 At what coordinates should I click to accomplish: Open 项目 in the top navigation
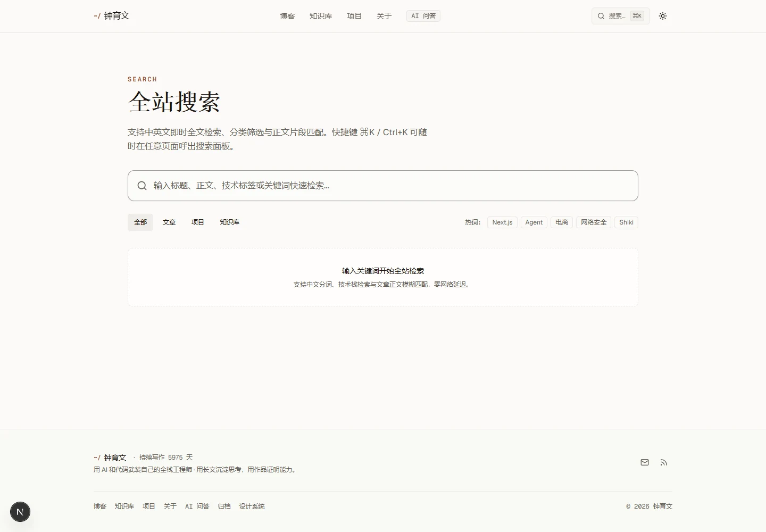pos(354,16)
